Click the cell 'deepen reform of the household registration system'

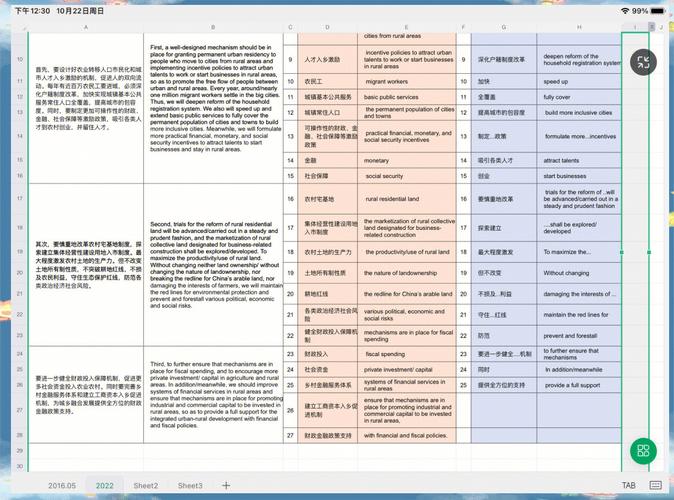[579, 59]
